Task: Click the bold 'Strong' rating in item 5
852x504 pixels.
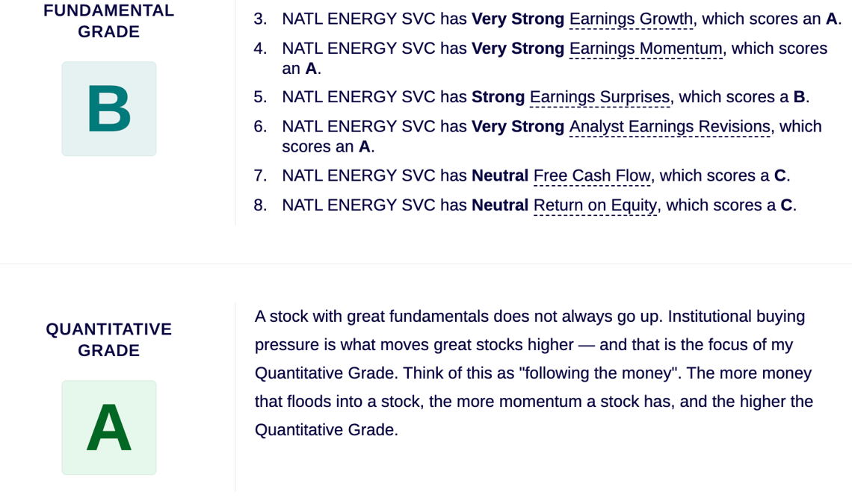Action: [x=498, y=97]
